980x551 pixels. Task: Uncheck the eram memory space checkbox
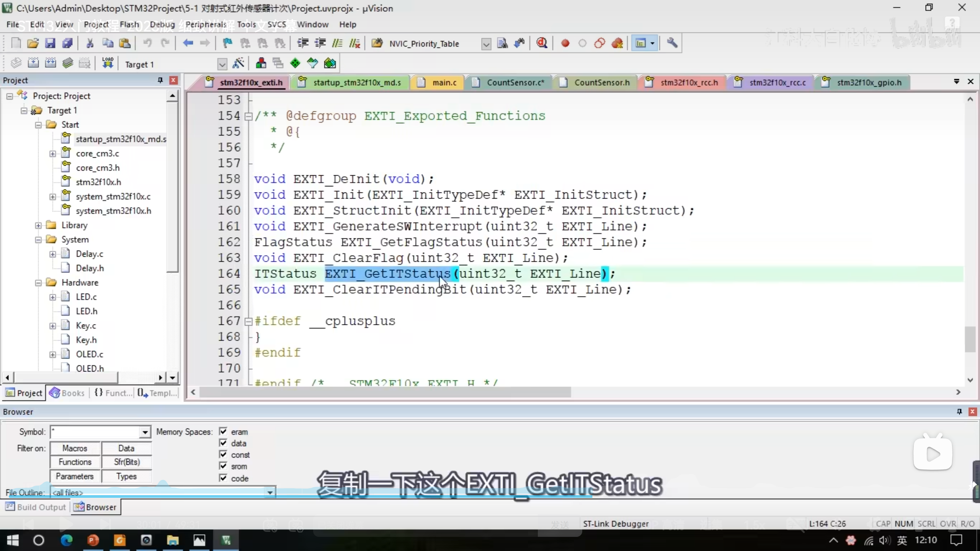point(223,432)
